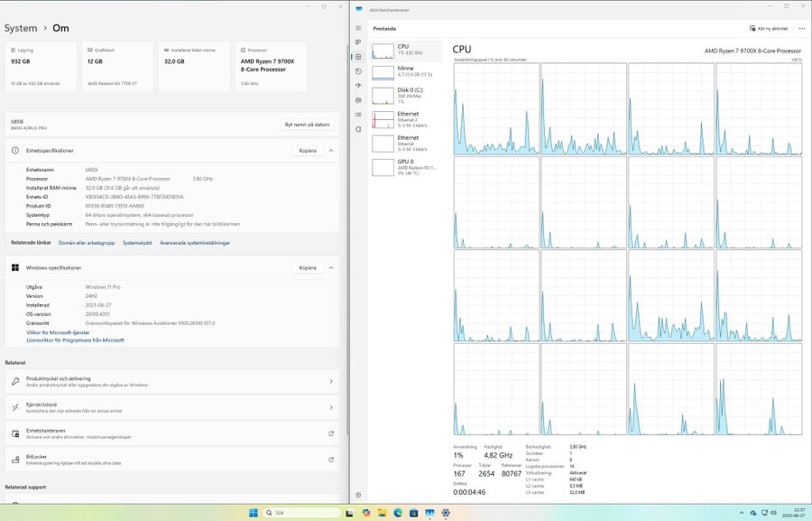Open App history icon in Task Manager sidebar
Viewport: 812px width, 521px height.
358,71
